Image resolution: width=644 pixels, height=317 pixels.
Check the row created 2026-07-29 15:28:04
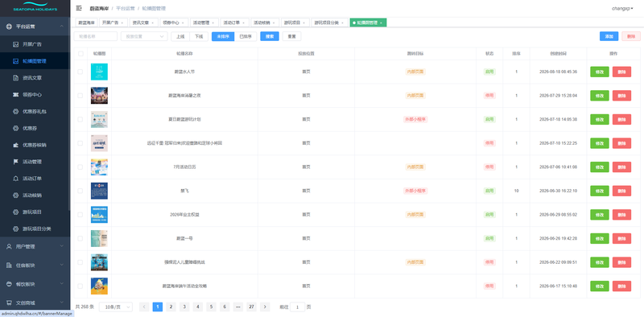pyautogui.click(x=80, y=95)
